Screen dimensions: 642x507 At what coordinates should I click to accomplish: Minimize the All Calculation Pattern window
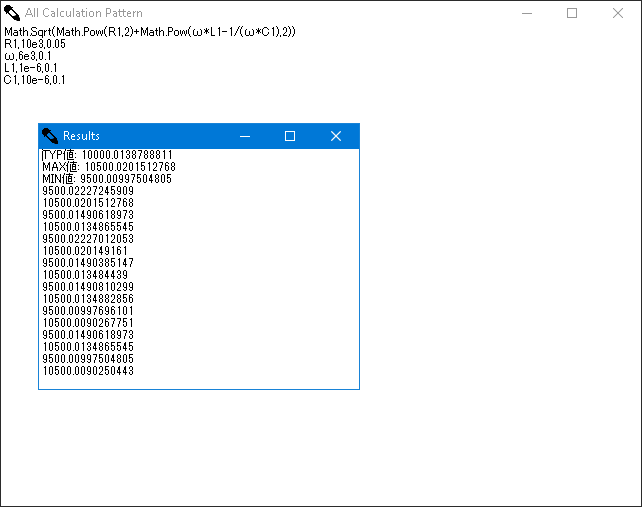click(527, 13)
